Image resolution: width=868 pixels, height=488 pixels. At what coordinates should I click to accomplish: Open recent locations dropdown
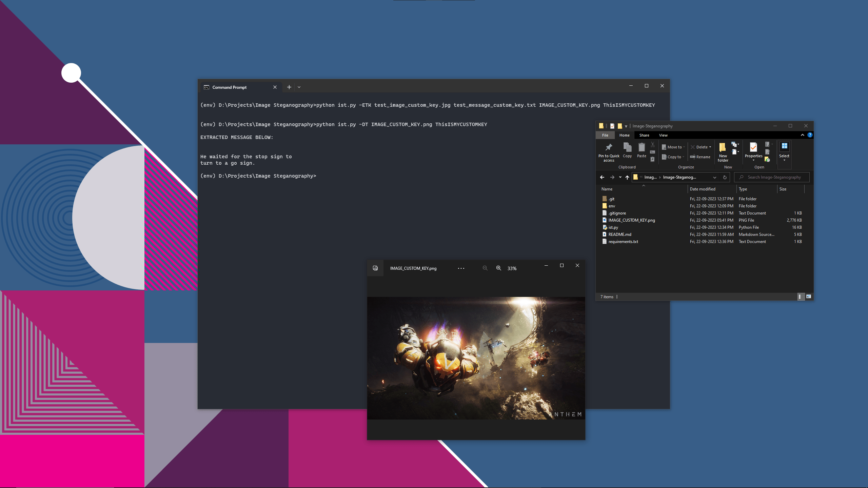pos(620,177)
